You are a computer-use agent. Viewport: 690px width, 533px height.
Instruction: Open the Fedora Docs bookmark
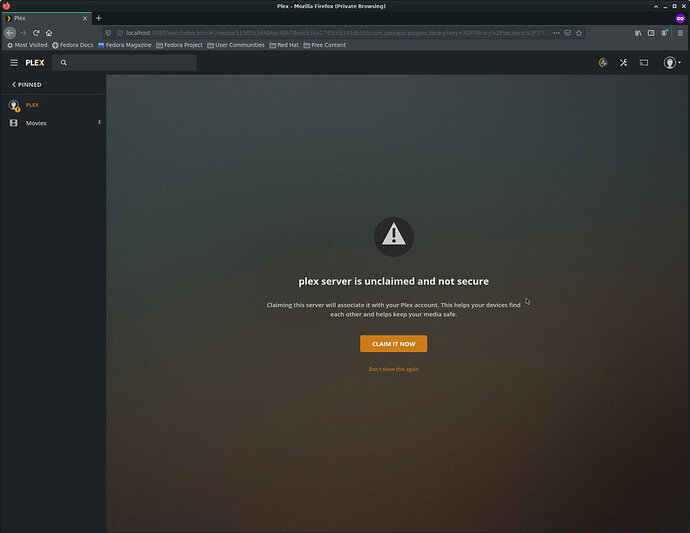(x=73, y=45)
